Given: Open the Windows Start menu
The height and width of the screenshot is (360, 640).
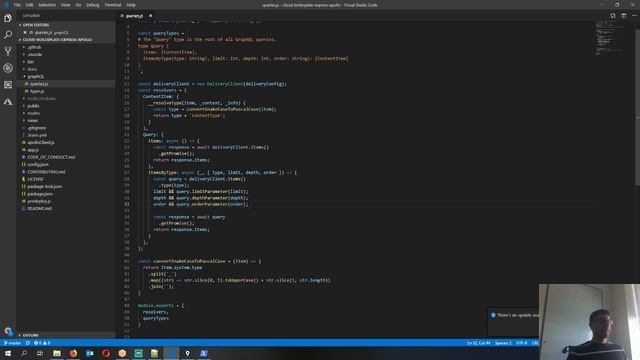Looking at the screenshot, I should tap(8, 353).
